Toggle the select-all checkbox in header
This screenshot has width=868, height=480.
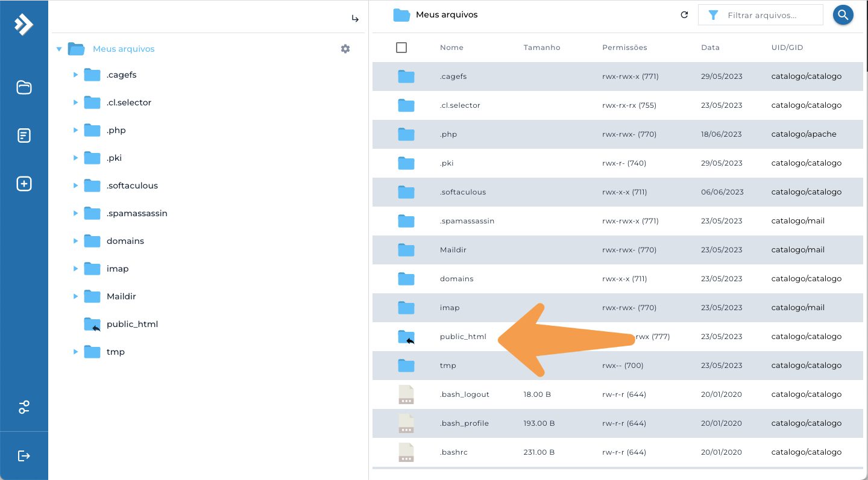pyautogui.click(x=401, y=48)
